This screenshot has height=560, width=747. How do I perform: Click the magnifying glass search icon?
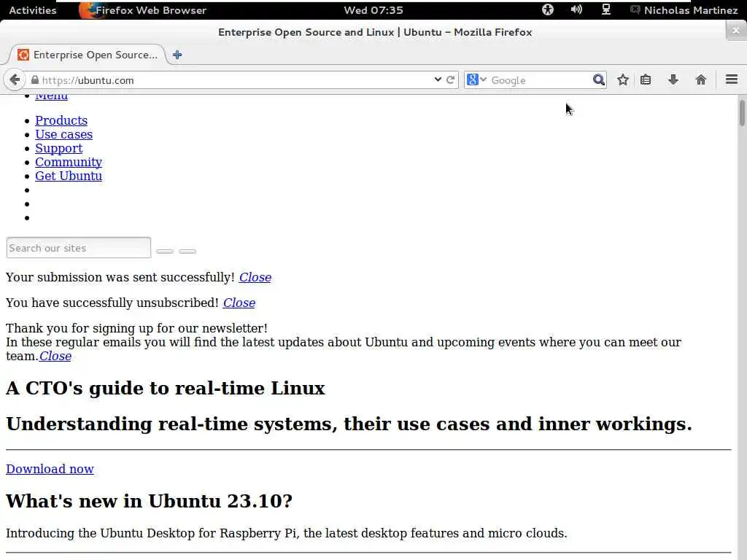(598, 79)
